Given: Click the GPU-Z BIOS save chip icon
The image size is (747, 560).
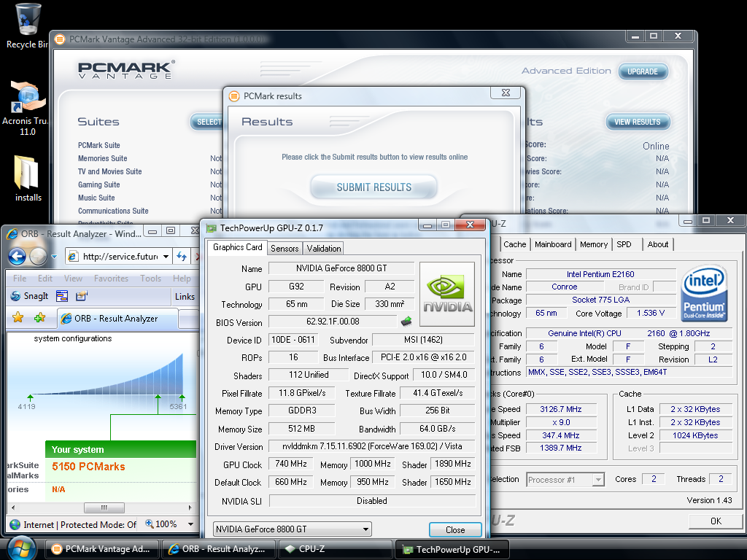Looking at the screenshot, I should pos(406,322).
